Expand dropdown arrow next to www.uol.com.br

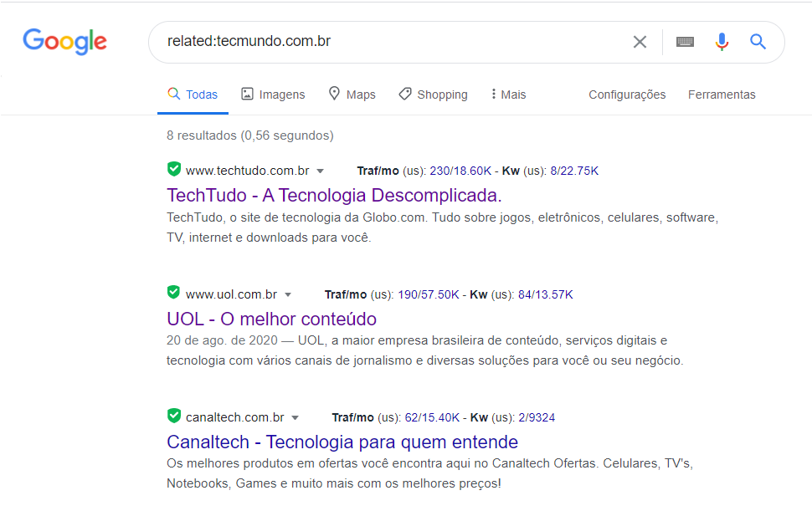[x=288, y=294]
